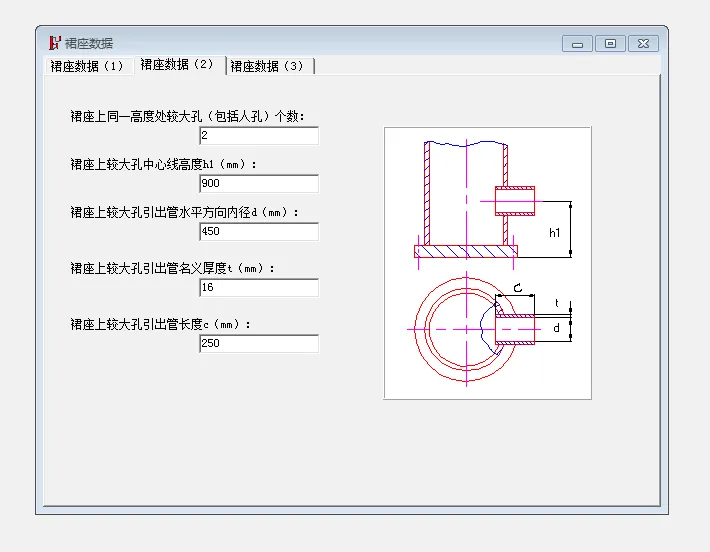Minimize the 裙座数据 window
The height and width of the screenshot is (552, 710).
(577, 44)
